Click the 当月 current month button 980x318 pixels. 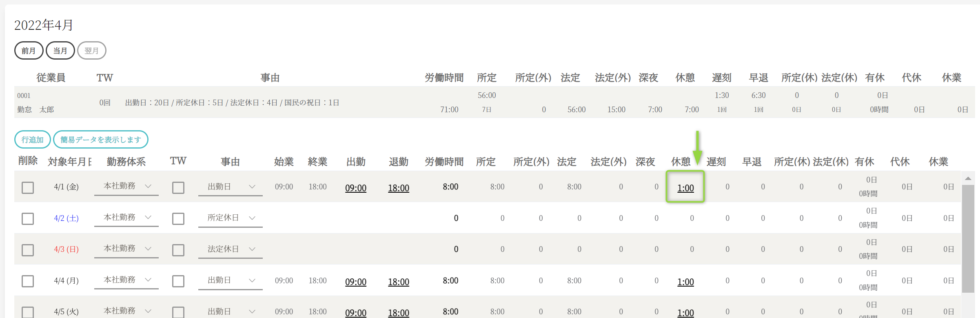click(x=60, y=51)
